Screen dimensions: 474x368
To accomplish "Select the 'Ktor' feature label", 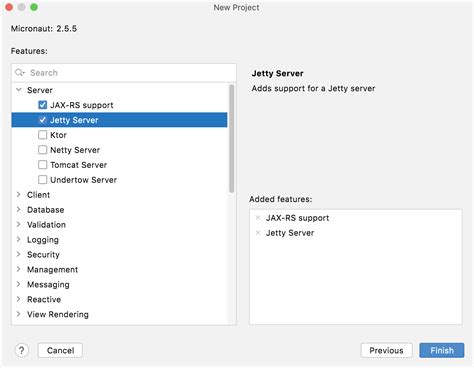I will pos(58,135).
